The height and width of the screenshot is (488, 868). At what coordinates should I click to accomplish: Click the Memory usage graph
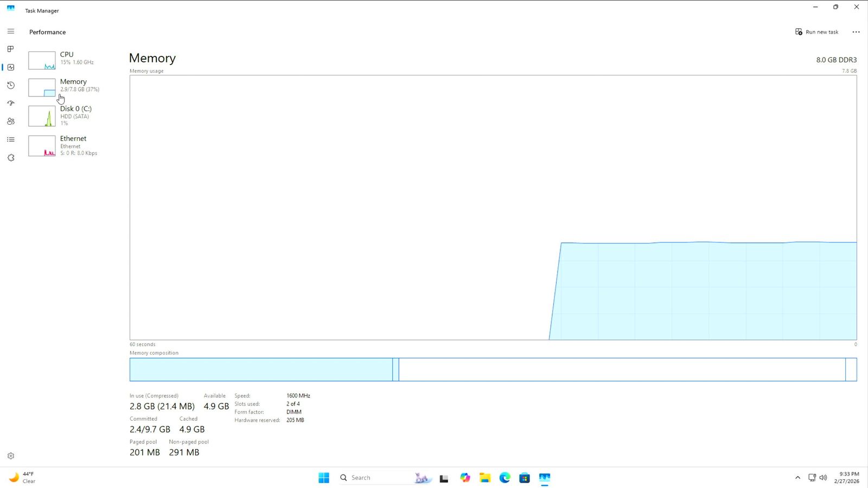click(x=493, y=207)
